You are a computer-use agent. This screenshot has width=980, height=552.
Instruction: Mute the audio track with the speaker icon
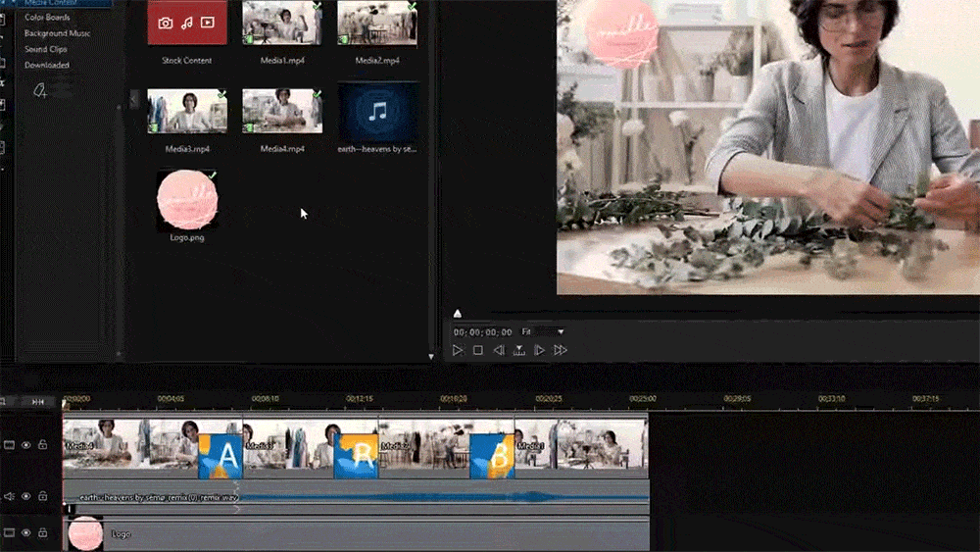click(9, 496)
